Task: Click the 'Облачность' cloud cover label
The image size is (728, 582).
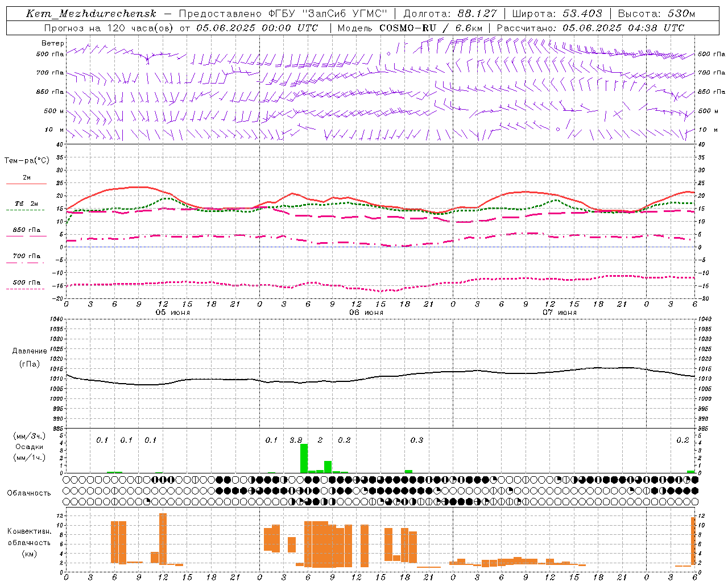Action: [x=29, y=493]
